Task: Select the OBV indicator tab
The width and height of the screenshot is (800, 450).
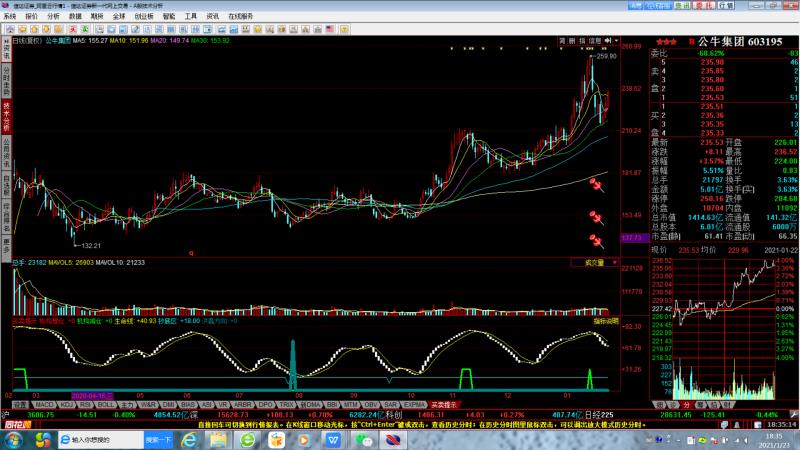Action: [x=371, y=405]
